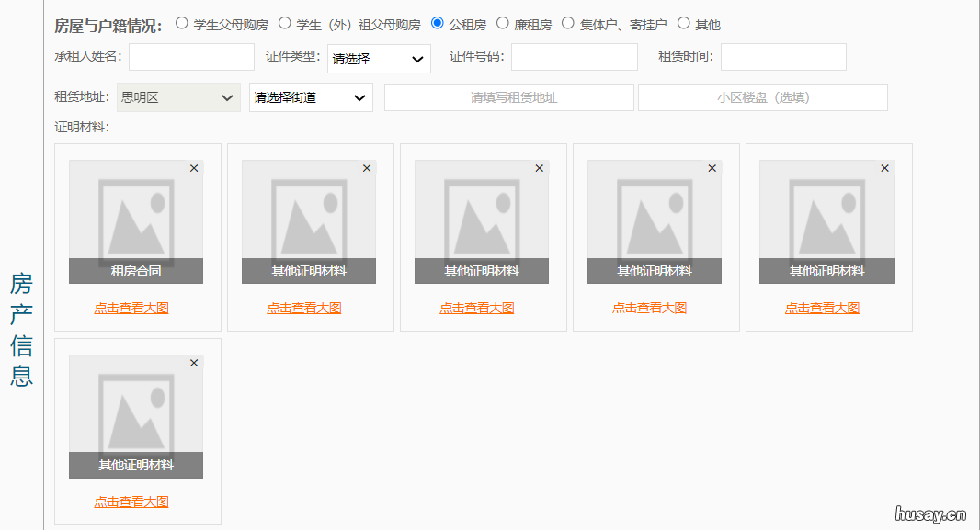Image resolution: width=980 pixels, height=530 pixels.
Task: Click the 请填写租赁地址 input box
Action: pos(508,96)
